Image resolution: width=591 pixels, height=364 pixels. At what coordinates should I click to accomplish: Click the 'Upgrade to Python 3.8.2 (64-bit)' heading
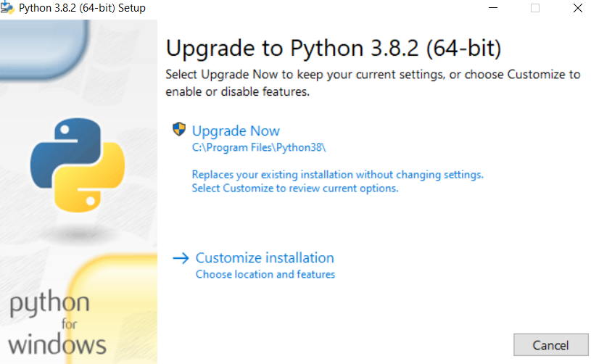click(x=334, y=48)
